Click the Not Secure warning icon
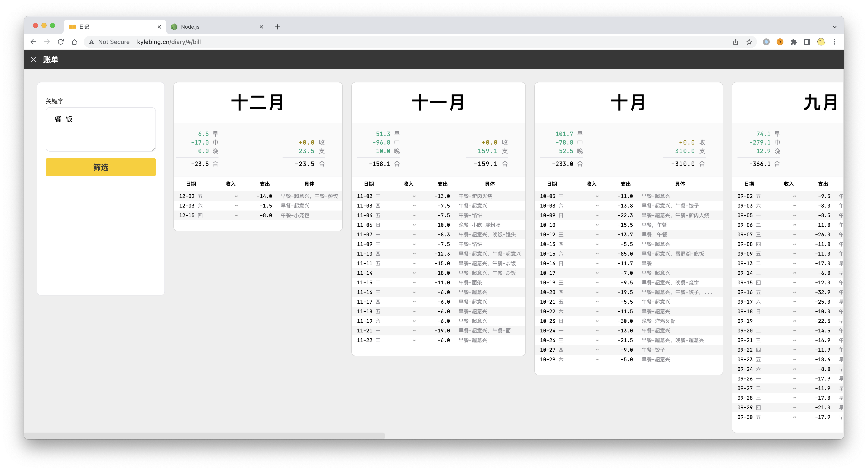Viewport: 868px width, 471px height. [91, 42]
